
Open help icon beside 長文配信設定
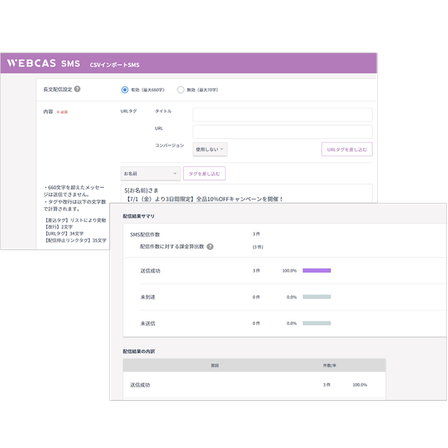(77, 89)
